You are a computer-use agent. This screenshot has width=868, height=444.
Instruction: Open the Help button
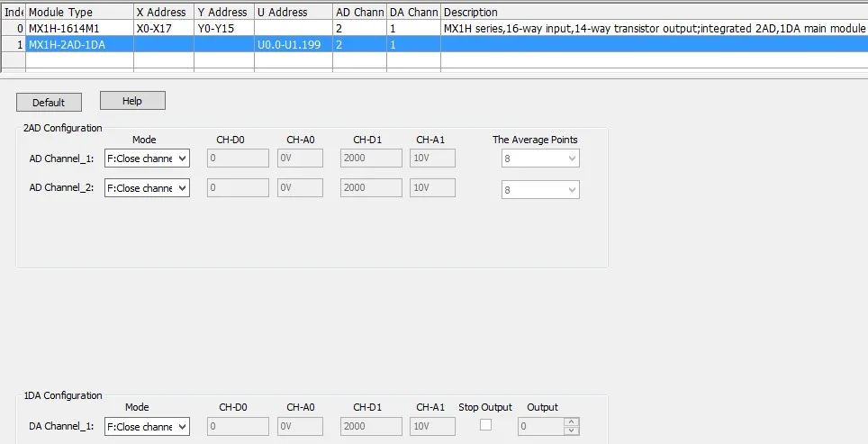[x=132, y=101]
